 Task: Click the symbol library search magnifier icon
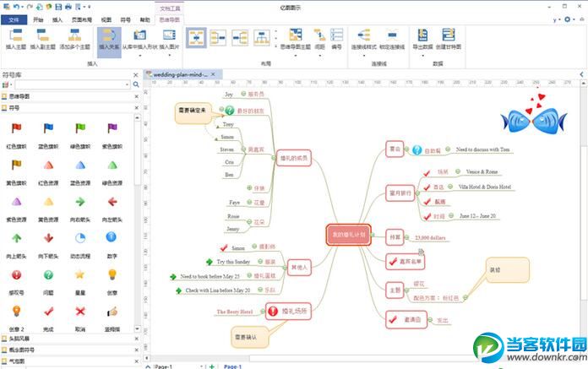[x=136, y=84]
